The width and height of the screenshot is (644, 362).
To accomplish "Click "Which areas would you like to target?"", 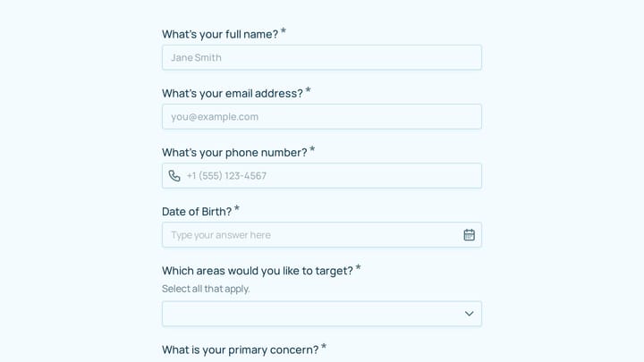I will 257,271.
